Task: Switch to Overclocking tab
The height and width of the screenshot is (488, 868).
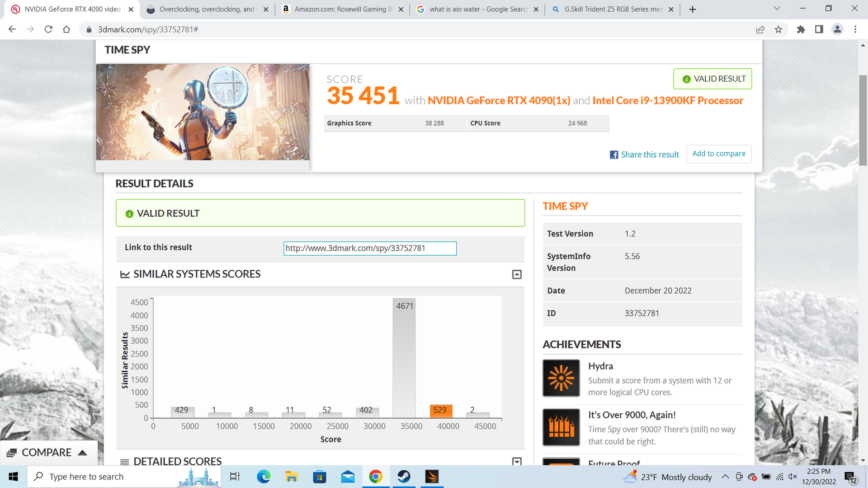Action: 207,9
